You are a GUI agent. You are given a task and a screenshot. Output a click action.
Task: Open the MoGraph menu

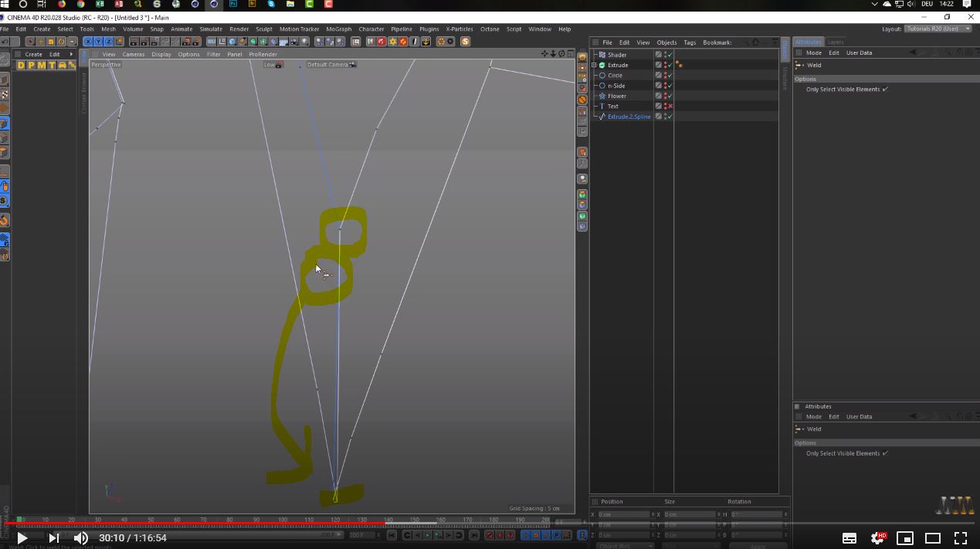pyautogui.click(x=338, y=29)
